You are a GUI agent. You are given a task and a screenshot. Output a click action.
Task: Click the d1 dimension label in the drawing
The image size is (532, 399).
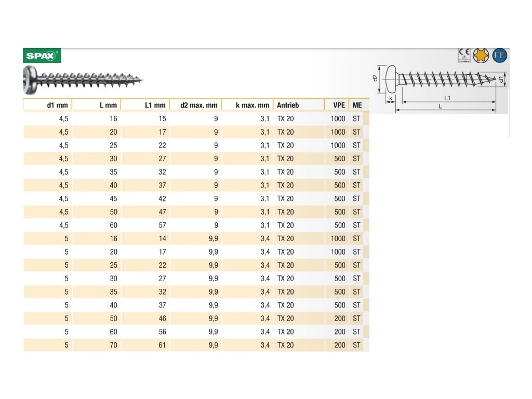(x=500, y=79)
